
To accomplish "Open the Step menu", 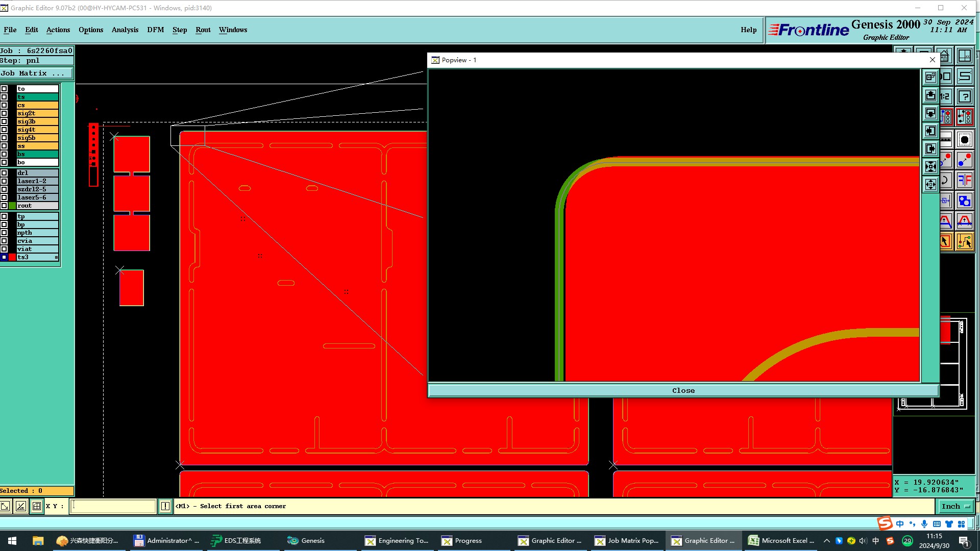I will coord(180,30).
